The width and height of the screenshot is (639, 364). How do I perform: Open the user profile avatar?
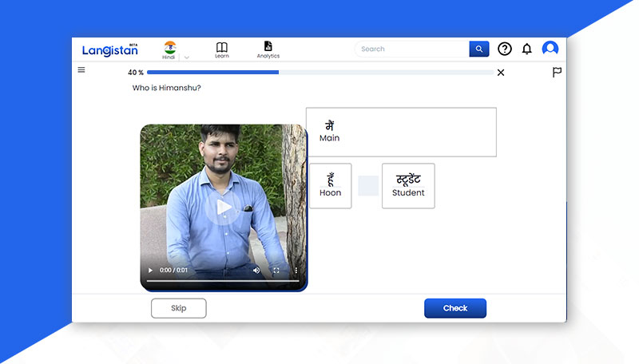(x=550, y=49)
